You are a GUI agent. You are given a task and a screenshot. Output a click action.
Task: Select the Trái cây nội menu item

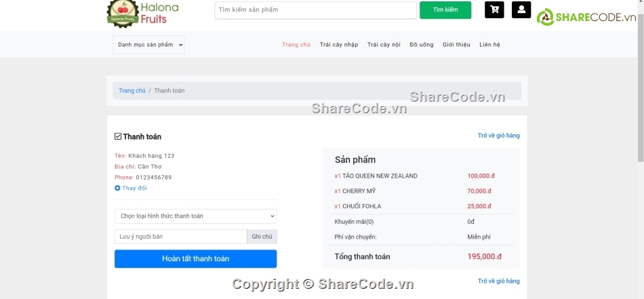pyautogui.click(x=384, y=45)
